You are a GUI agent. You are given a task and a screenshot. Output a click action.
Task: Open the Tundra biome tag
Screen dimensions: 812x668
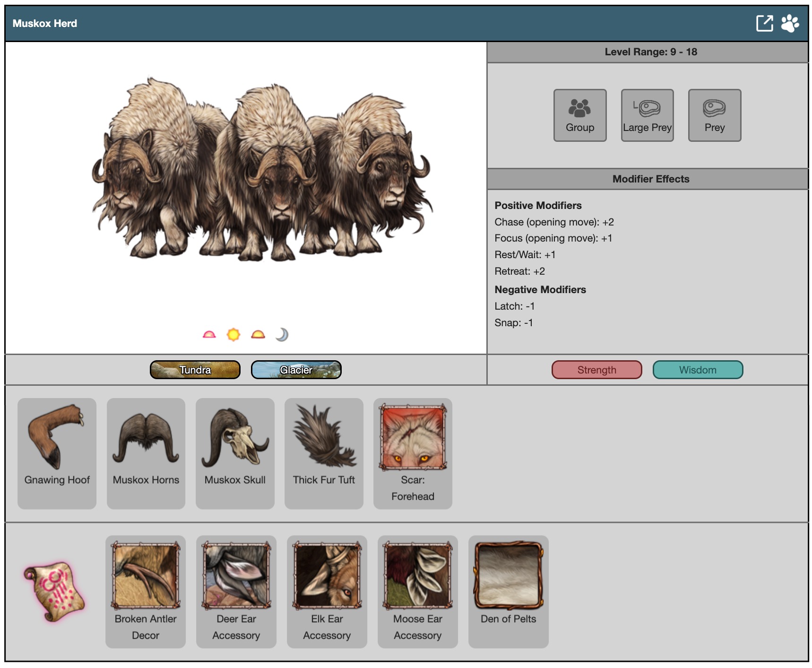click(x=195, y=370)
